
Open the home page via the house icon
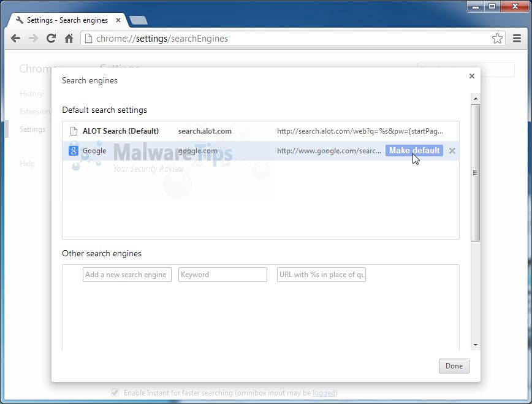[x=69, y=39]
